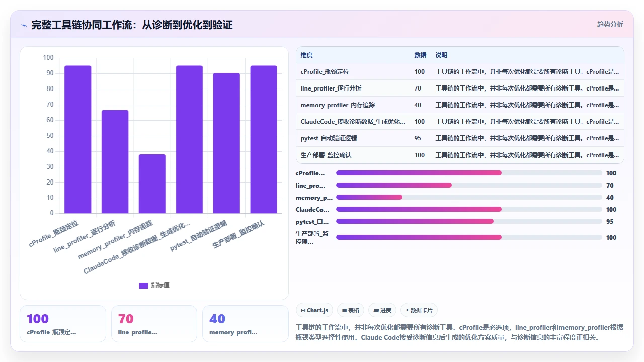Click the line_pro... progress bar

(469, 185)
